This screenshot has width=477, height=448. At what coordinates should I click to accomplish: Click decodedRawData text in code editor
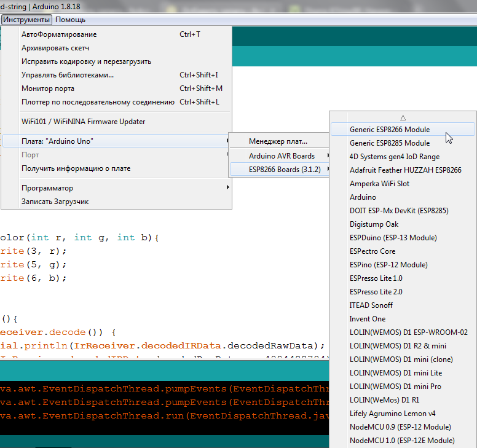pyautogui.click(x=270, y=346)
